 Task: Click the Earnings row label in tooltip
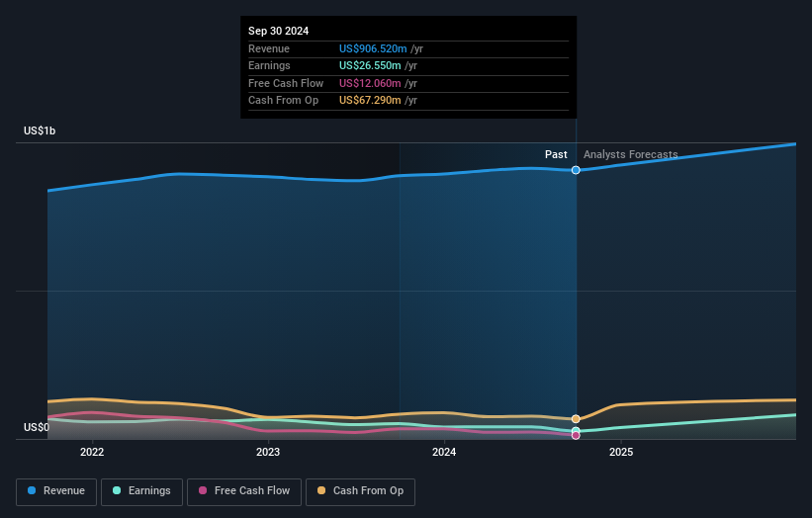coord(269,65)
